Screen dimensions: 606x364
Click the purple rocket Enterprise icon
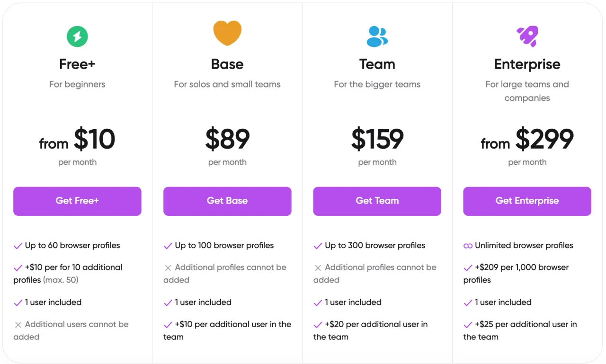527,36
